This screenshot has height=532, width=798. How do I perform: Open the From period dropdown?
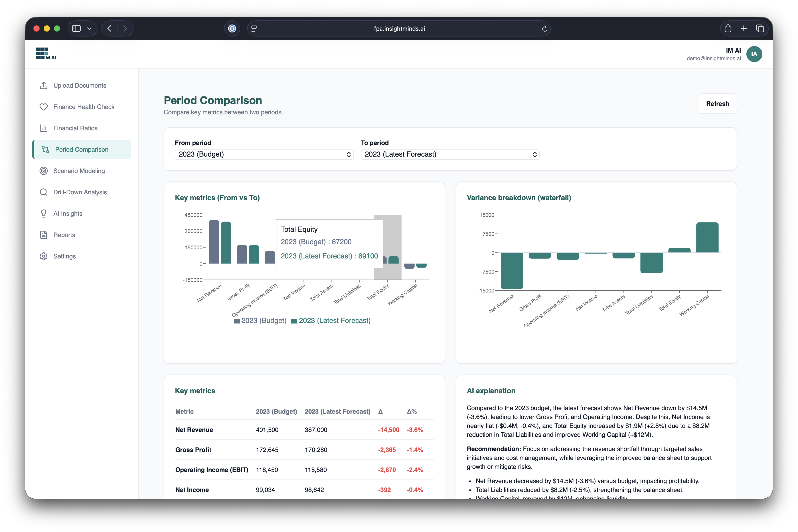pos(264,154)
